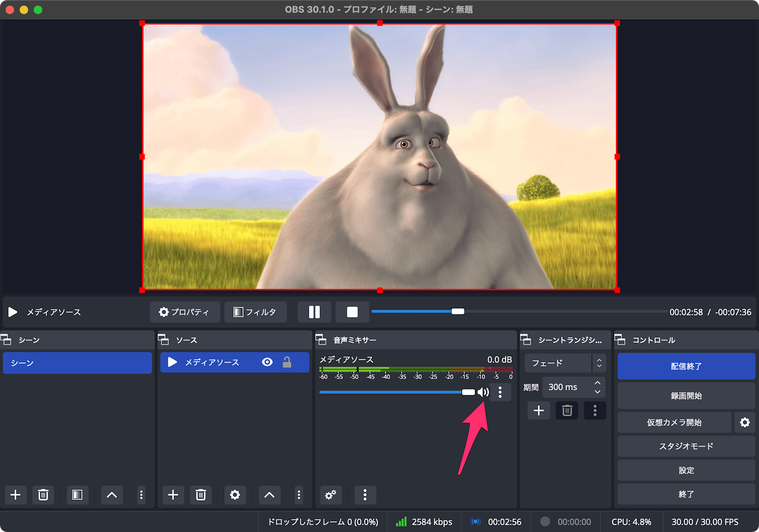Undock the ソース panel float icon

[x=164, y=340]
